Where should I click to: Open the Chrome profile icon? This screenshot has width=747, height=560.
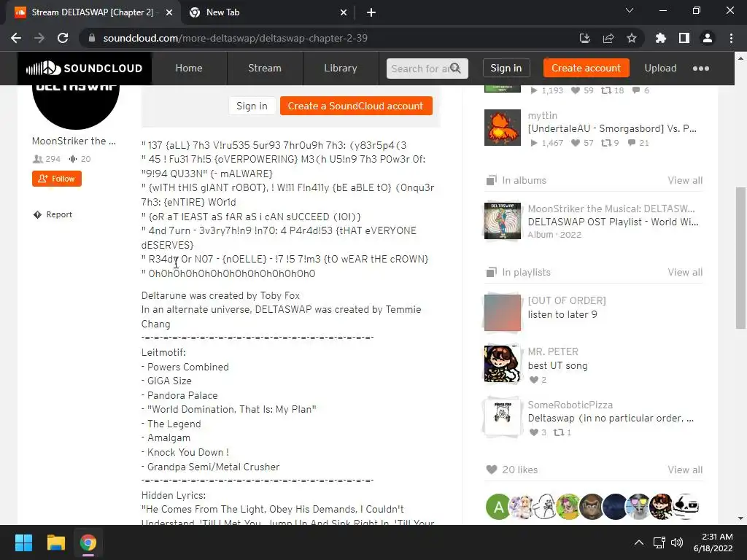708,38
